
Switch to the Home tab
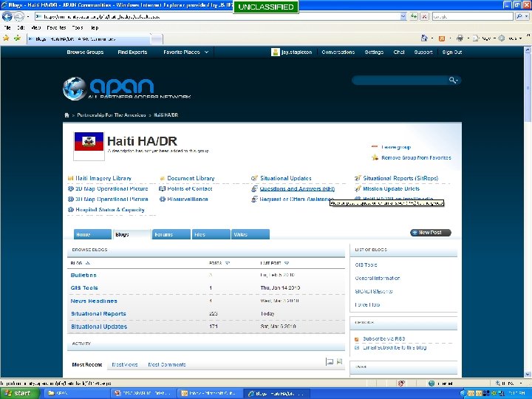tap(92, 234)
